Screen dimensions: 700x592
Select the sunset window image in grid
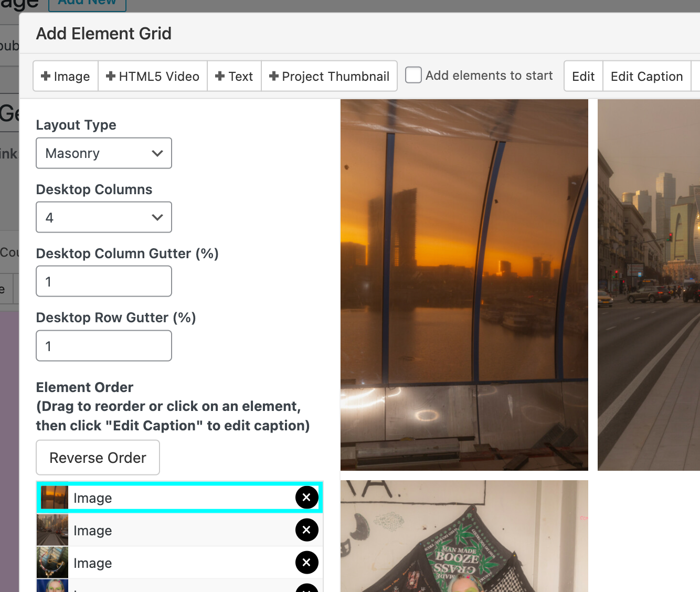464,284
